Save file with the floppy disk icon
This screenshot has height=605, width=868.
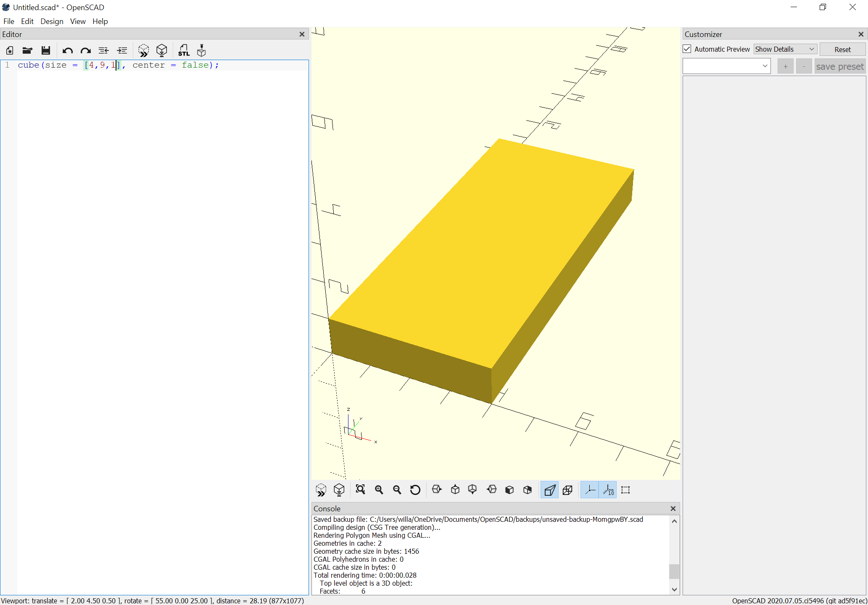pyautogui.click(x=46, y=50)
